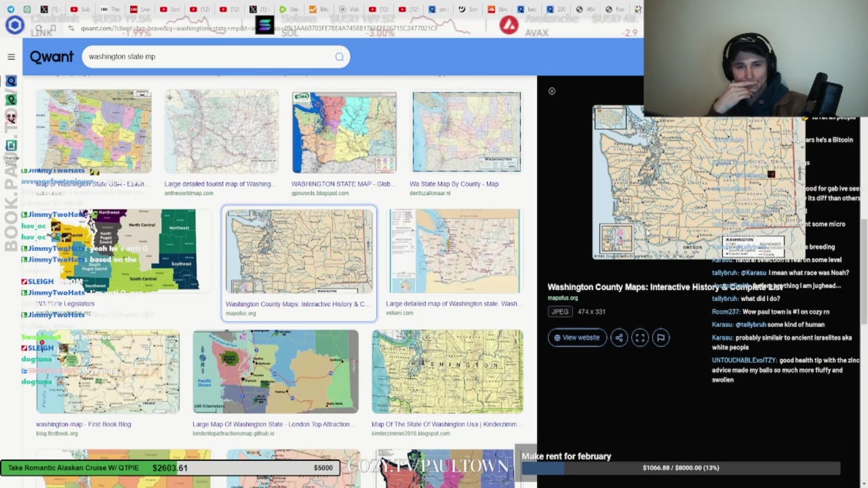Viewport: 868px width, 488px height.
Task: Click the Avalanche AVAX ticker icon
Action: [509, 26]
